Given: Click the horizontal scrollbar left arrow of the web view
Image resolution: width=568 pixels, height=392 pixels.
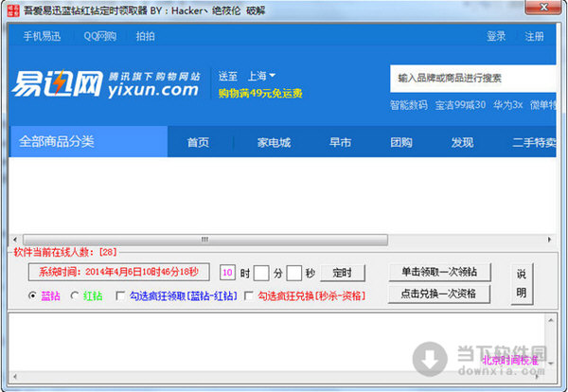Looking at the screenshot, I should click(15, 240).
